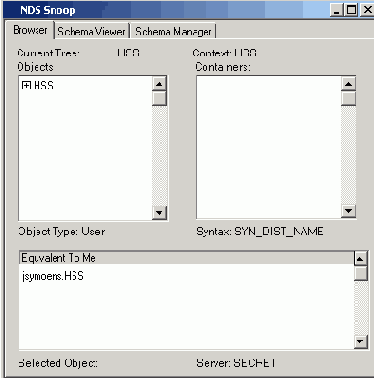This screenshot has height=378, width=374.
Task: Click inside the empty Containers list box
Action: (269, 147)
